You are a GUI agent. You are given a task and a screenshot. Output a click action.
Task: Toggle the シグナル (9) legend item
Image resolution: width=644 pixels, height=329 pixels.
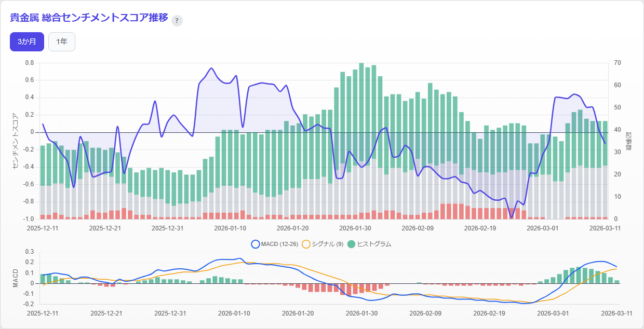pos(323,244)
